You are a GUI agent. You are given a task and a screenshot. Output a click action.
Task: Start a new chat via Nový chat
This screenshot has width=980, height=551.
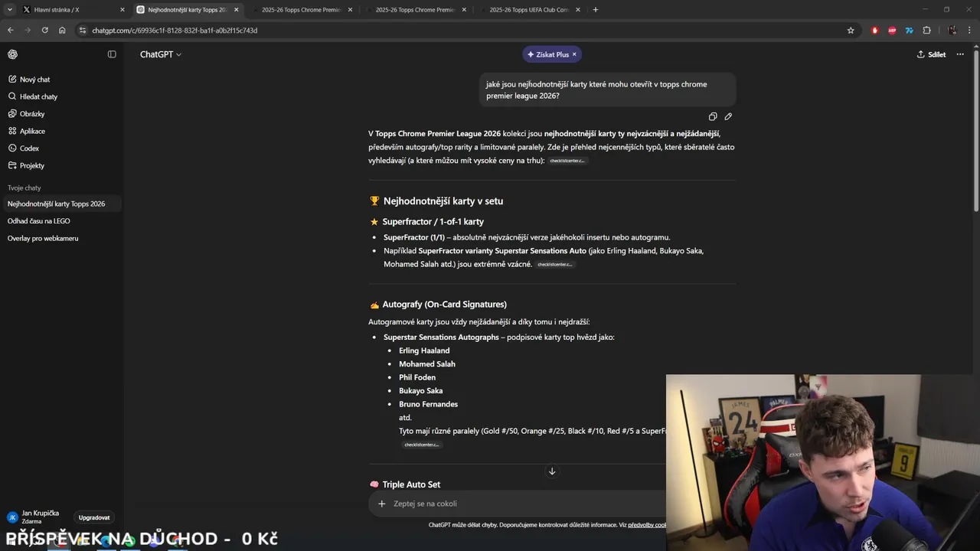click(61, 80)
